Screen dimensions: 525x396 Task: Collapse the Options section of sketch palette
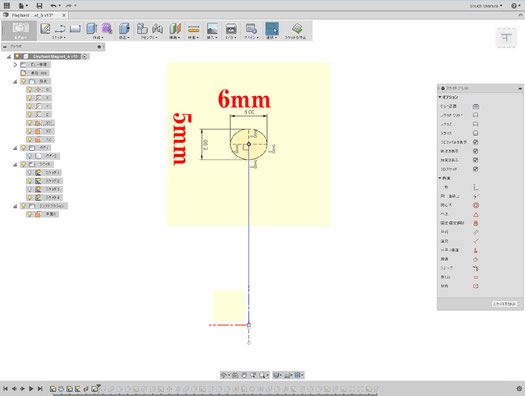point(440,97)
